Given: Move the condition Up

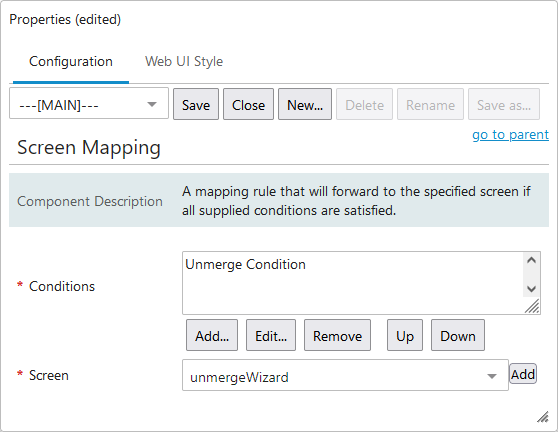Looking at the screenshot, I should coord(405,335).
